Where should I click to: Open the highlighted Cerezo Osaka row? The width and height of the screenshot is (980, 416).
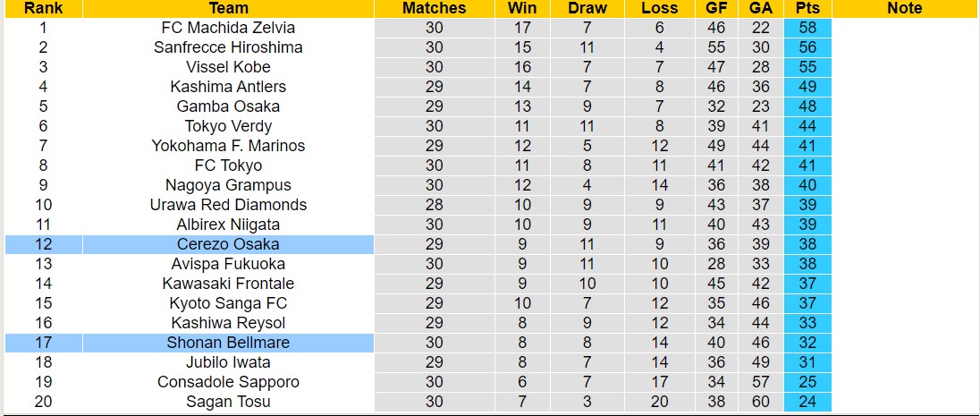tap(228, 244)
